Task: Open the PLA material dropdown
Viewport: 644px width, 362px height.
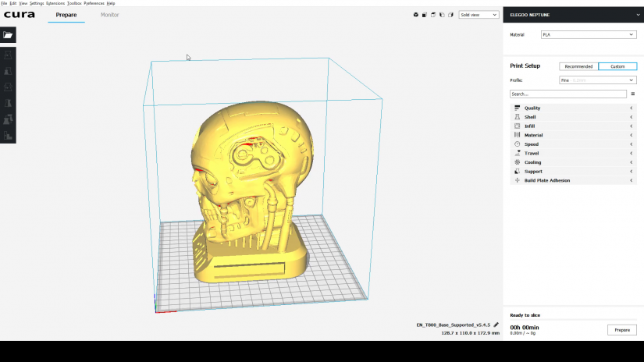Action: pos(589,35)
